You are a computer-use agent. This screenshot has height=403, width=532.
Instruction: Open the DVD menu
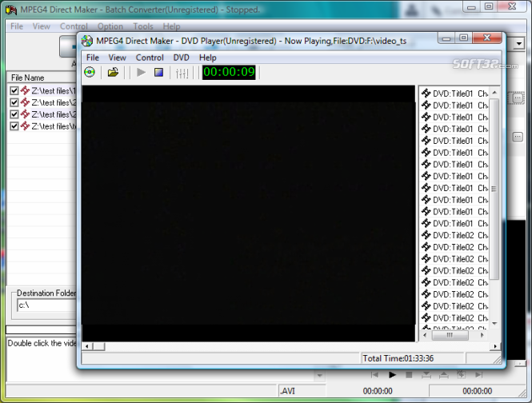181,58
